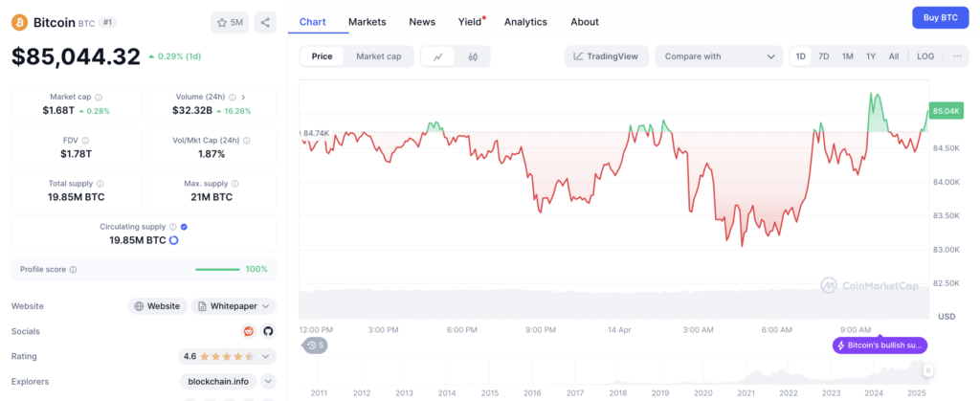
Task: Set chart range to All
Action: (894, 56)
